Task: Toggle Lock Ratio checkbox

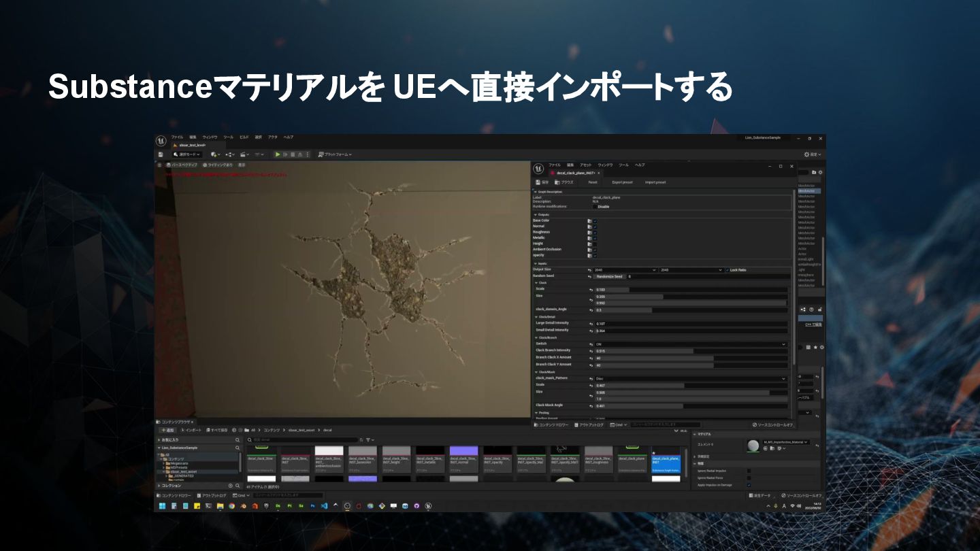Action: [727, 270]
